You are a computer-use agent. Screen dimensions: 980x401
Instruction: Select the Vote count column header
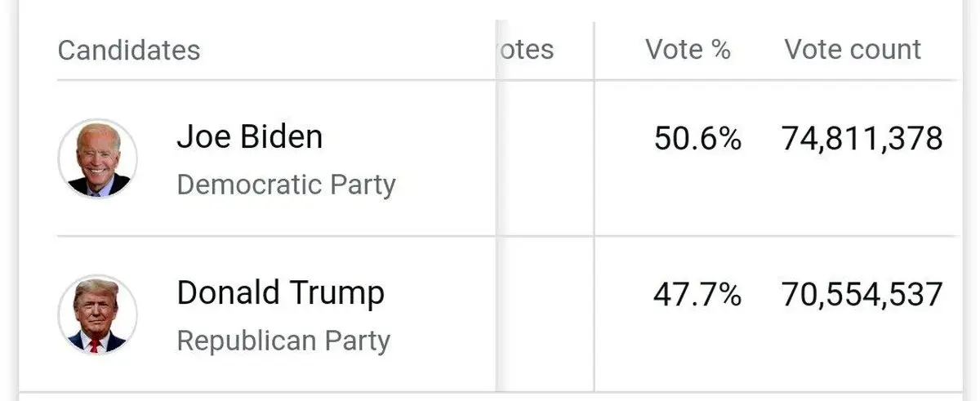(853, 49)
